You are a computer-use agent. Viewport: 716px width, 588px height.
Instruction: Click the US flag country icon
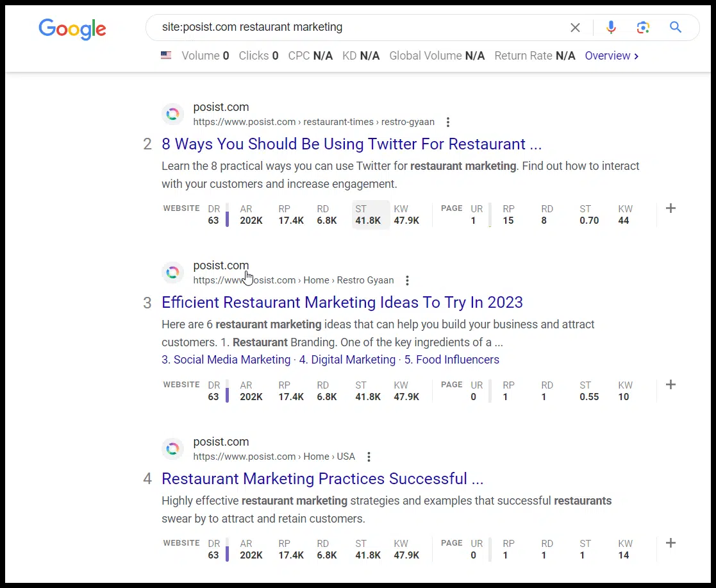tap(166, 56)
